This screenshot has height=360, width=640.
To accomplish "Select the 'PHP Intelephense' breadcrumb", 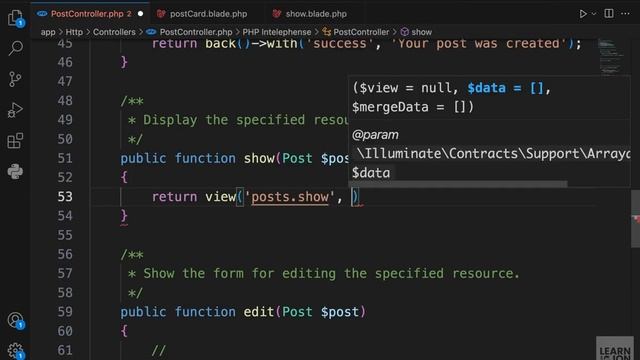I will 276,32.
